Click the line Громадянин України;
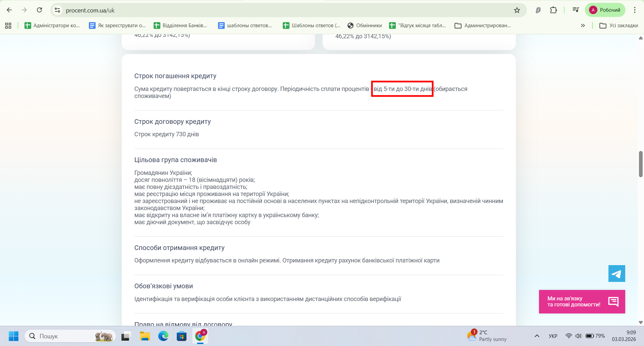The image size is (644, 346). (x=163, y=173)
